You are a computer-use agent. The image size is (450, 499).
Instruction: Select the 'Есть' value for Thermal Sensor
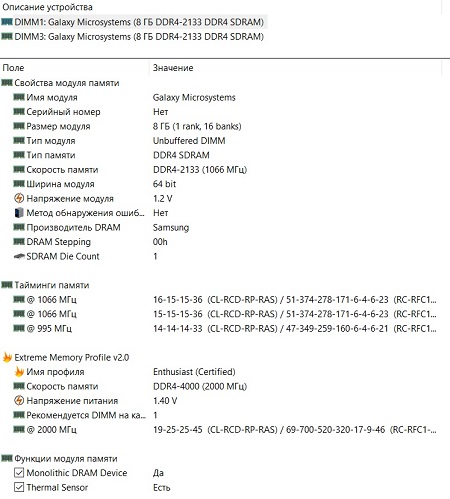(x=161, y=488)
